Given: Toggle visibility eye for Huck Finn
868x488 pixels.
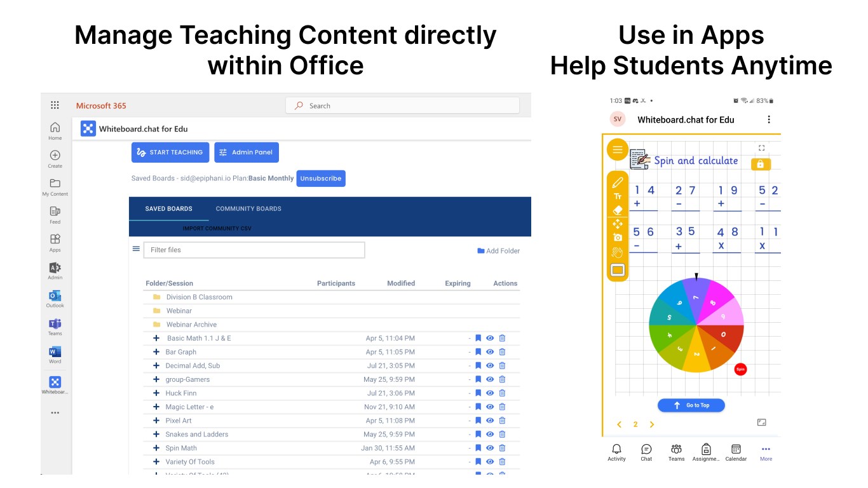Looking at the screenshot, I should 490,393.
